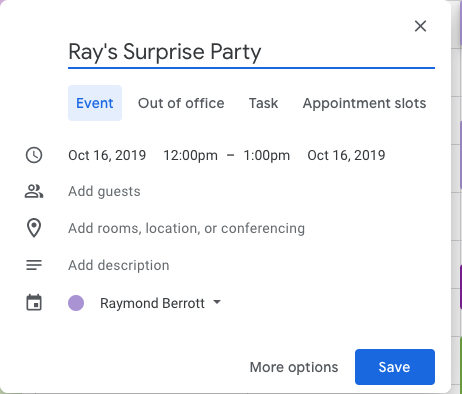Change the 12:00pm start time
The width and height of the screenshot is (462, 394).
[190, 155]
